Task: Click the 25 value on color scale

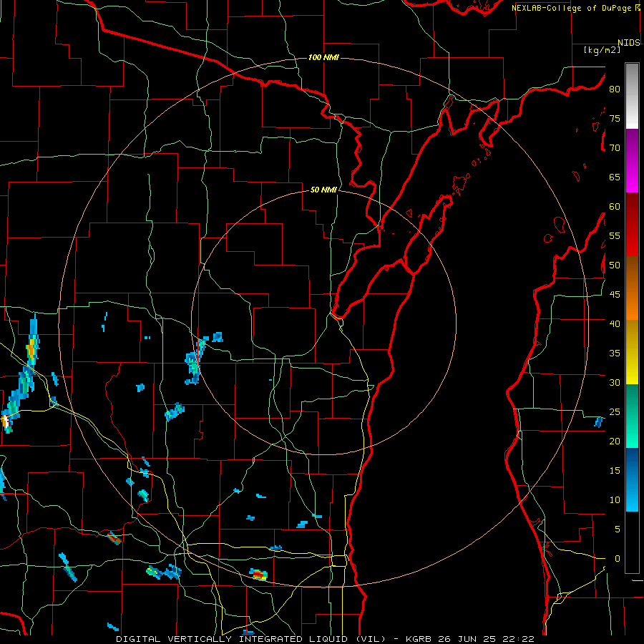Action: [x=615, y=412]
